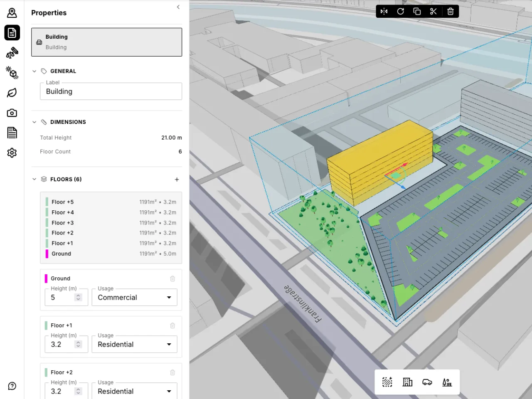The image size is (532, 399).
Task: Click the trash delete icon in the toolbar
Action: click(x=450, y=11)
